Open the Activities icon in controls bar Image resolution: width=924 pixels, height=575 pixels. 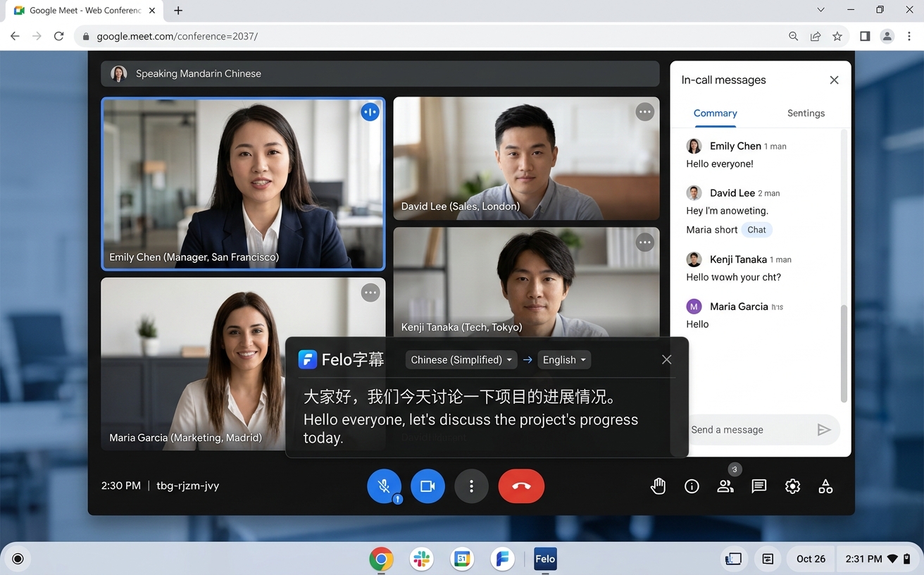point(825,486)
